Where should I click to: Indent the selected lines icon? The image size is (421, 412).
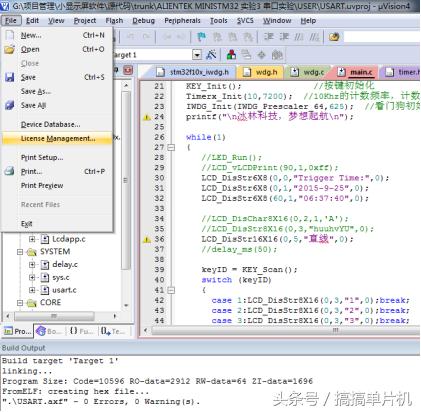(x=269, y=37)
